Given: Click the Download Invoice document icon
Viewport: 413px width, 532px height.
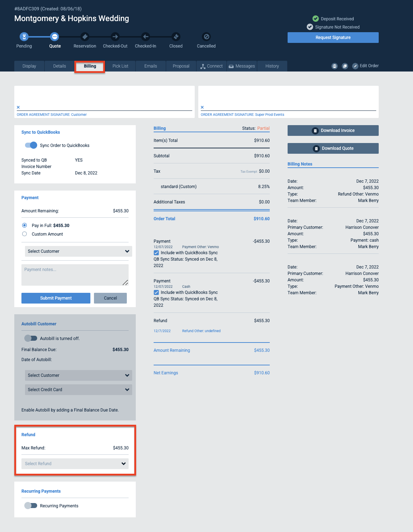Looking at the screenshot, I should point(315,131).
